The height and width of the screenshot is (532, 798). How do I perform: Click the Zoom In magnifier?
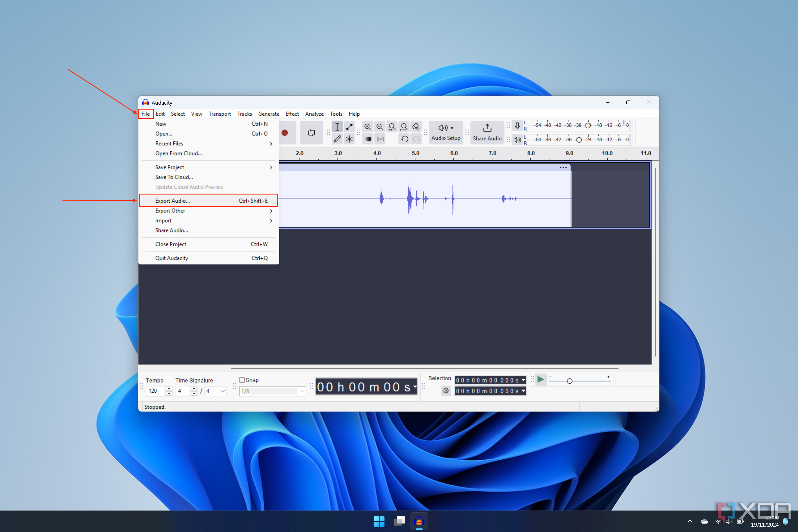(x=368, y=127)
